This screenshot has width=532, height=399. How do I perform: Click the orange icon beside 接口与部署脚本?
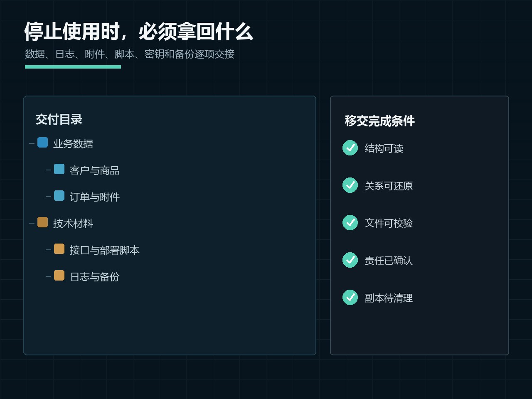coord(59,249)
